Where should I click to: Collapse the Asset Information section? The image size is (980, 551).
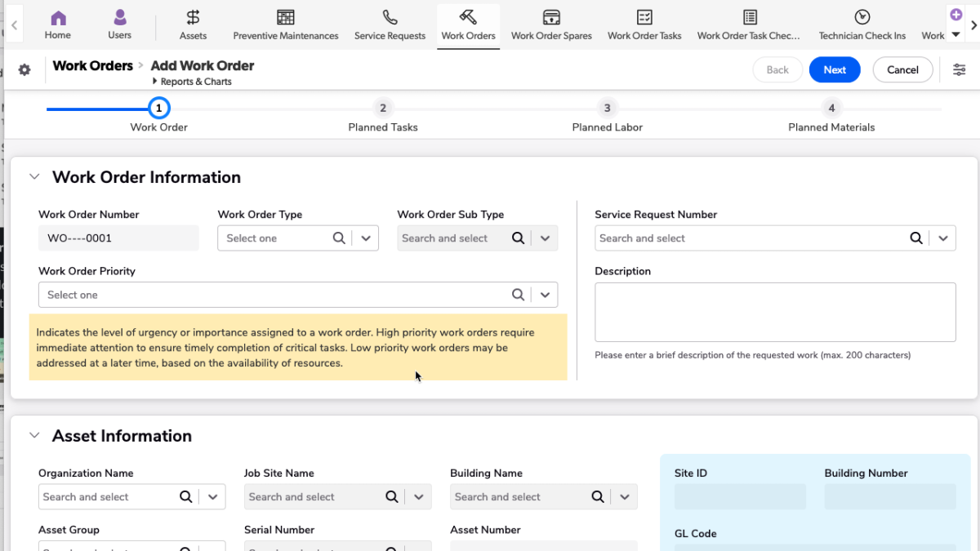click(x=34, y=436)
